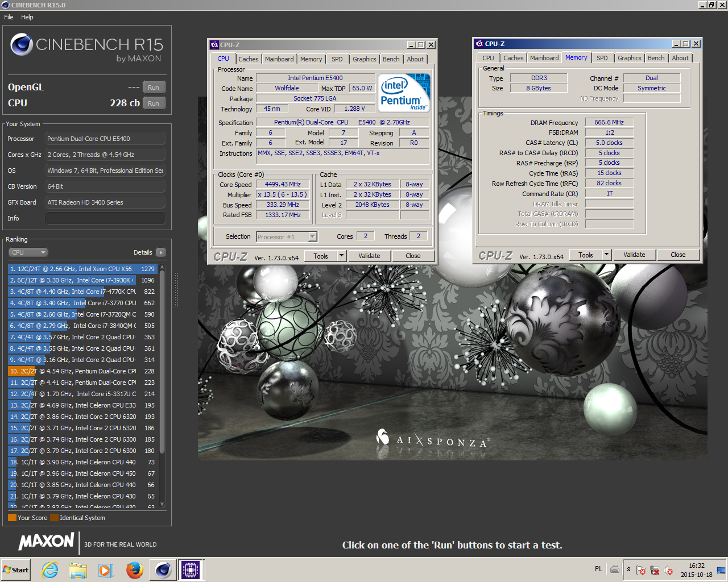Click Tools button in left CPU-Z window

coord(321,256)
